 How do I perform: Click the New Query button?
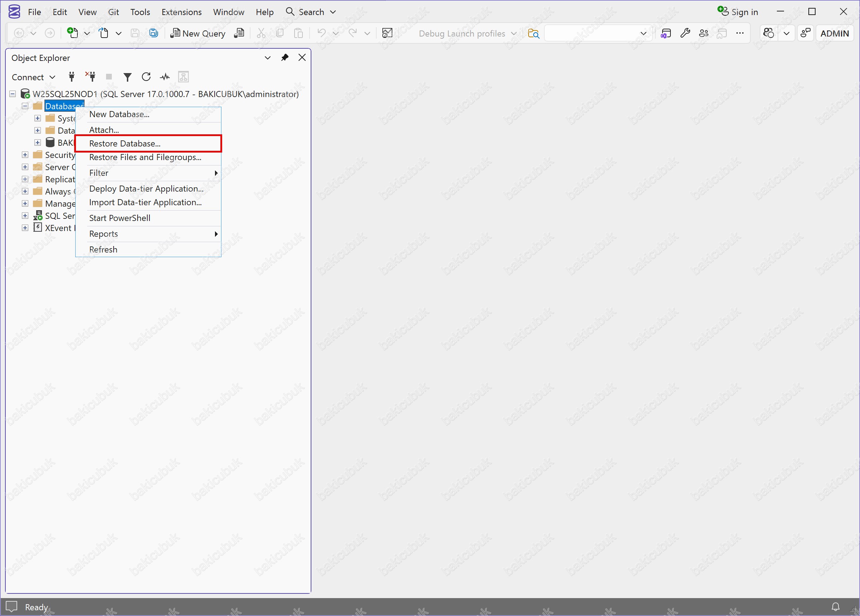[x=198, y=33]
